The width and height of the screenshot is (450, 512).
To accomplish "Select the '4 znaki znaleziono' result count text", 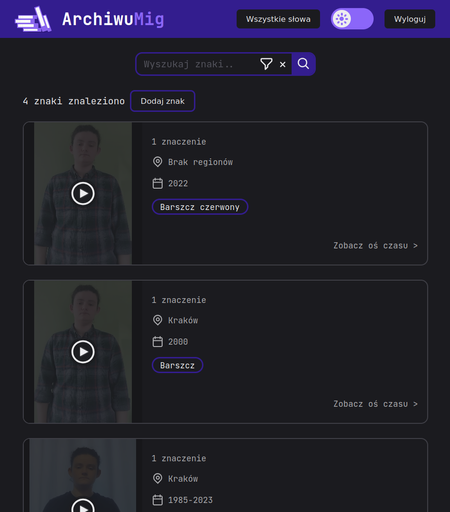I will click(x=74, y=101).
